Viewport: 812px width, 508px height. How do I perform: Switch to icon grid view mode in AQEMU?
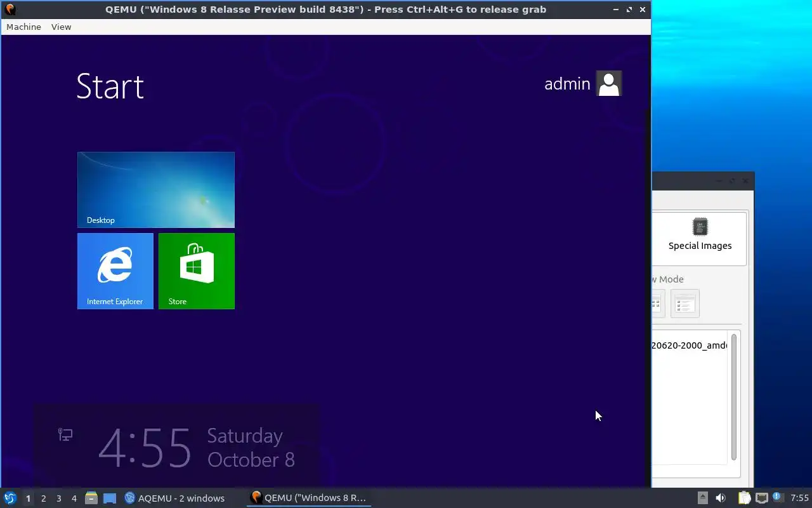coord(658,304)
